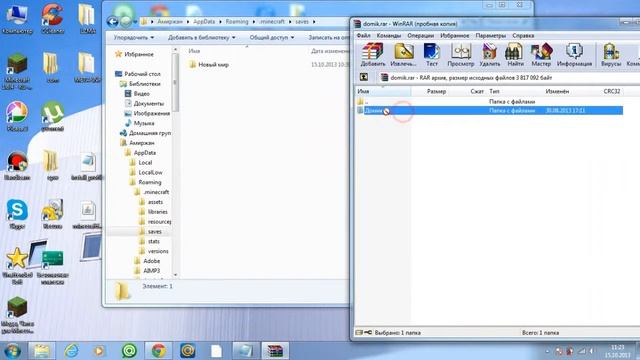Select the libraries folder in Explorer tree
Image resolution: width=640 pixels, height=360 pixels.
pyautogui.click(x=153, y=212)
